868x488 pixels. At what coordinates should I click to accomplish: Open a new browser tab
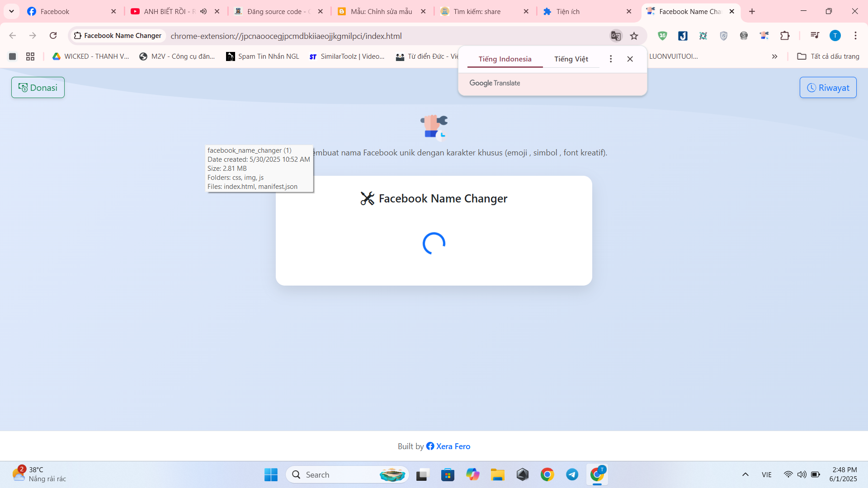pos(752,11)
